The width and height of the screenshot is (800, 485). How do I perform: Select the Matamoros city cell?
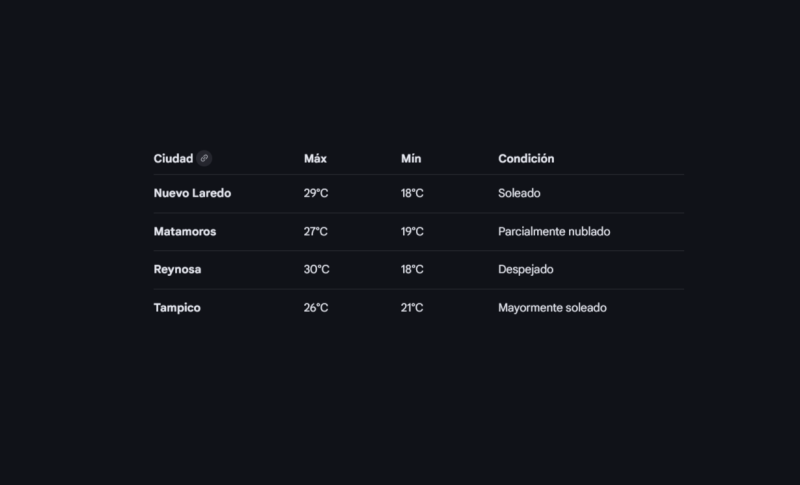(185, 231)
